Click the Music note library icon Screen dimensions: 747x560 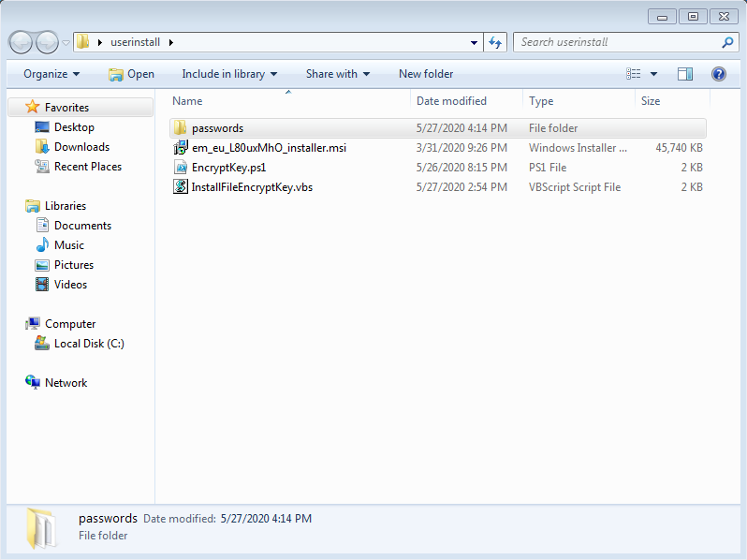(x=42, y=244)
